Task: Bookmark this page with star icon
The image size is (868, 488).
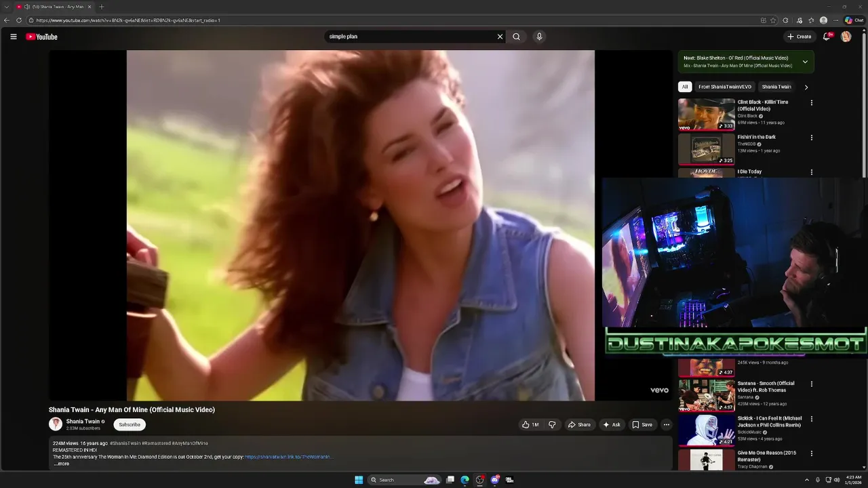Action: 773,20
